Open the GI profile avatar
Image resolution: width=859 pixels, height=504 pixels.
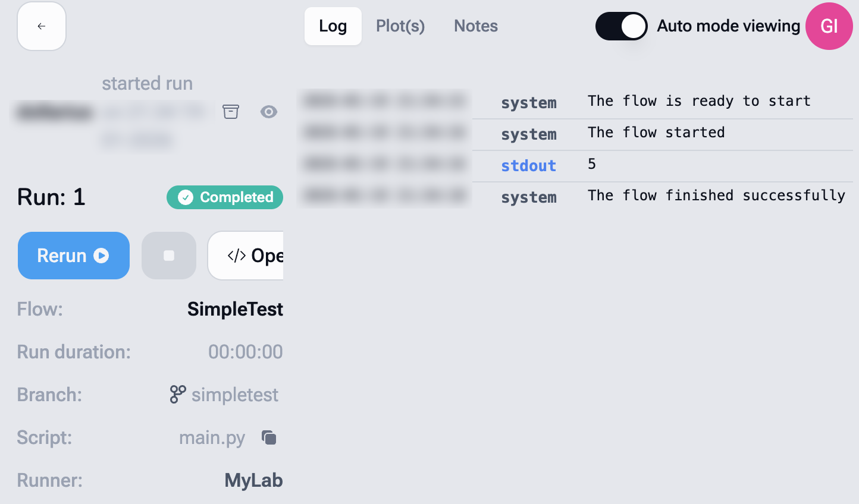click(829, 26)
